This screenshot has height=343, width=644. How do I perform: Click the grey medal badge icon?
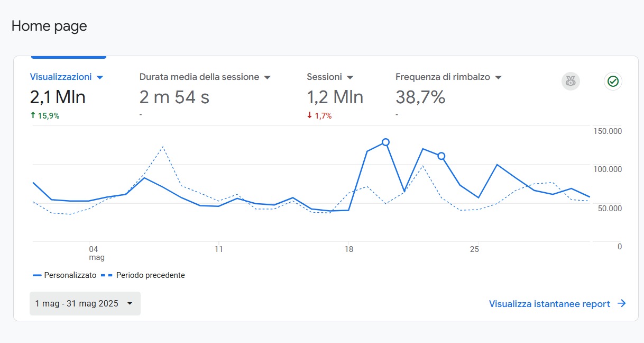pos(571,81)
